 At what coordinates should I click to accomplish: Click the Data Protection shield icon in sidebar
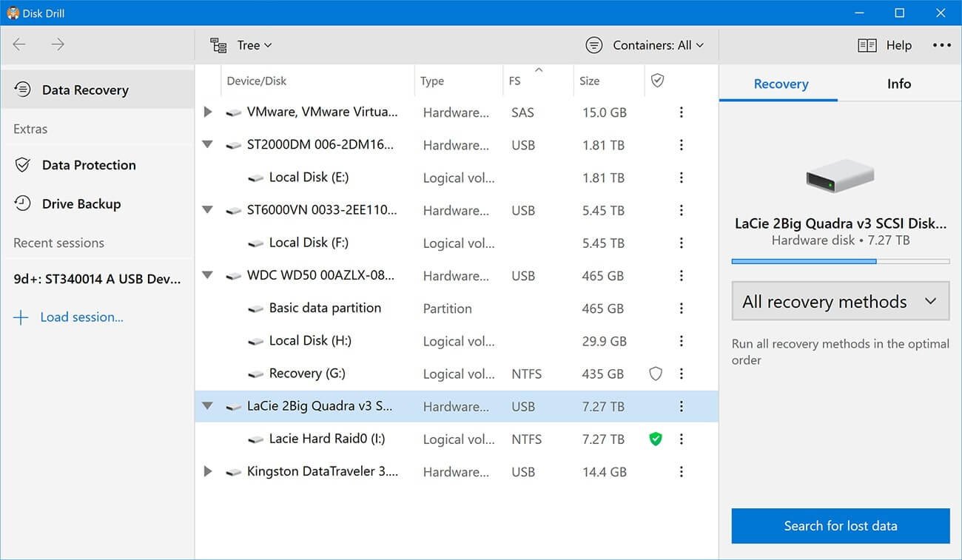click(x=23, y=165)
